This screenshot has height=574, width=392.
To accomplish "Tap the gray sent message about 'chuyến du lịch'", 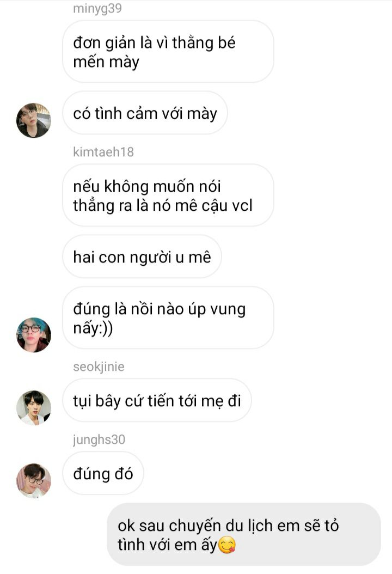I will [x=244, y=535].
